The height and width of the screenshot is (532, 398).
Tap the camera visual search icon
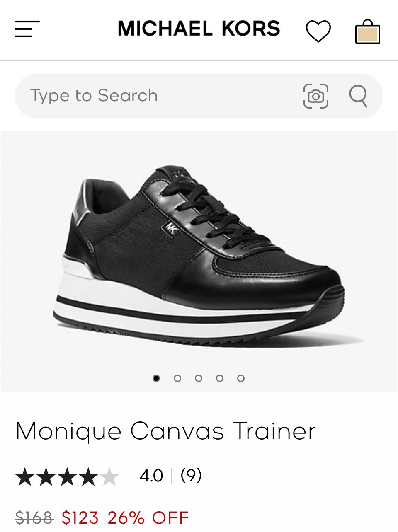tap(316, 96)
